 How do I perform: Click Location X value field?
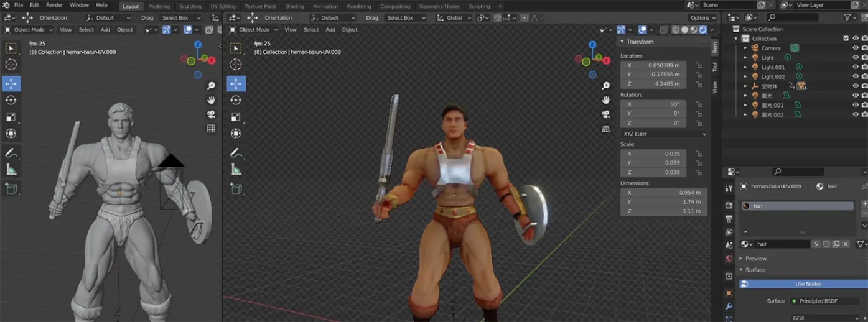click(654, 65)
